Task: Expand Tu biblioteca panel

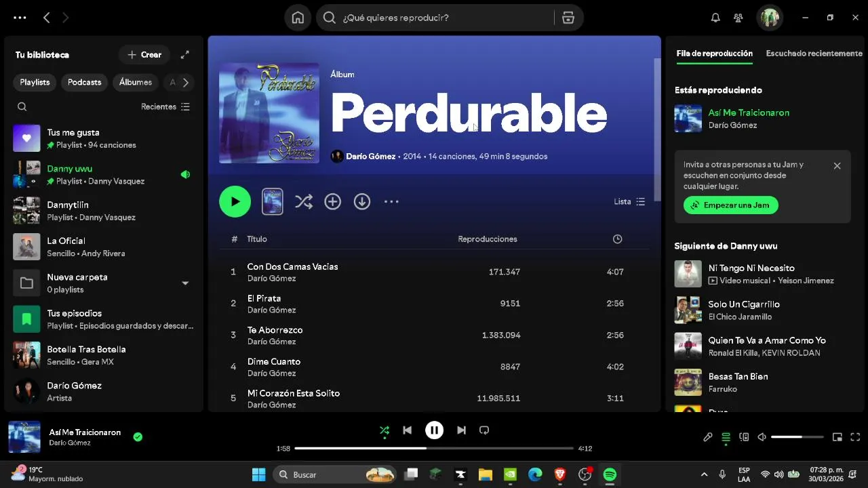Action: point(184,55)
